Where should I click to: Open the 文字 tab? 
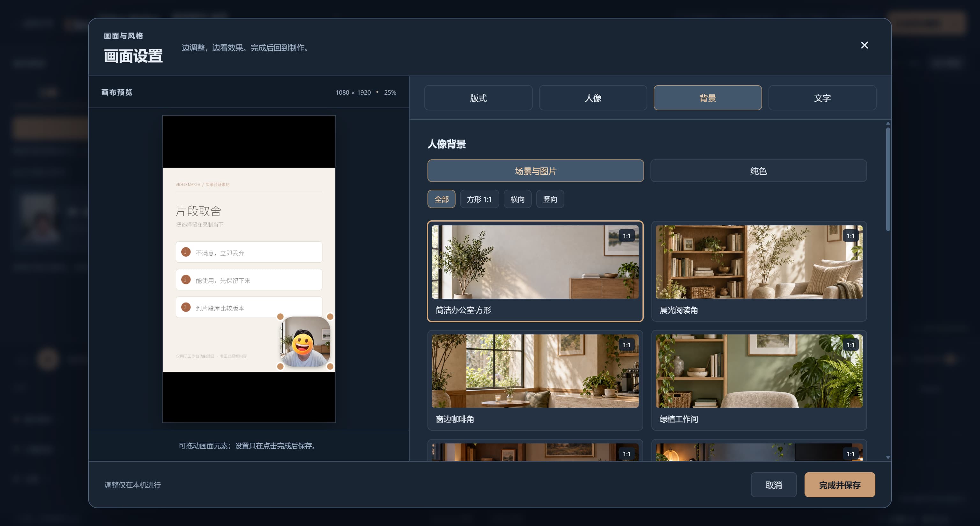pos(822,98)
